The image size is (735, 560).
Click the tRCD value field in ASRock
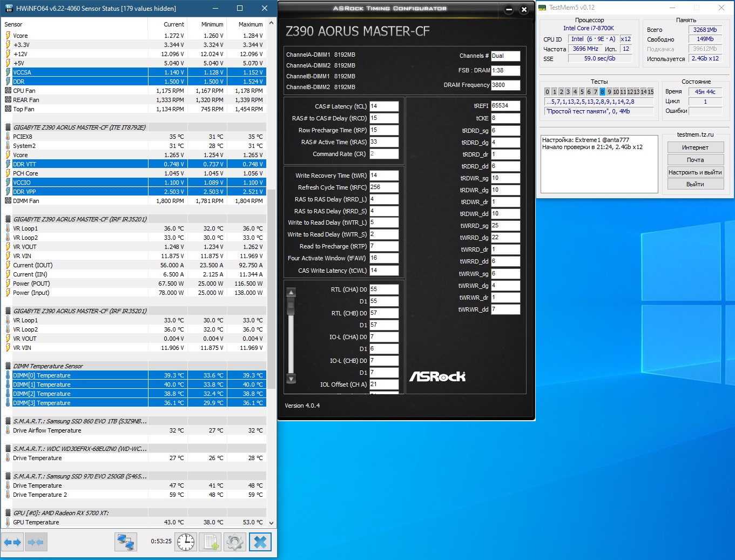pyautogui.click(x=384, y=118)
